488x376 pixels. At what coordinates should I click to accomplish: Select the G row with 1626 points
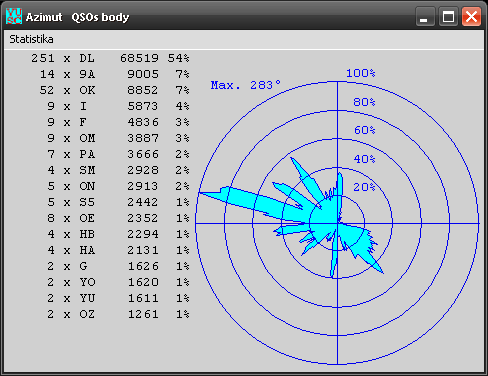[118, 266]
